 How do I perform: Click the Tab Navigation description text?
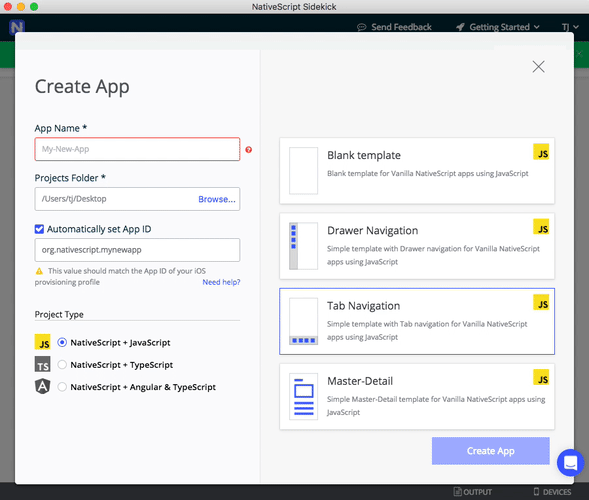coord(427,330)
